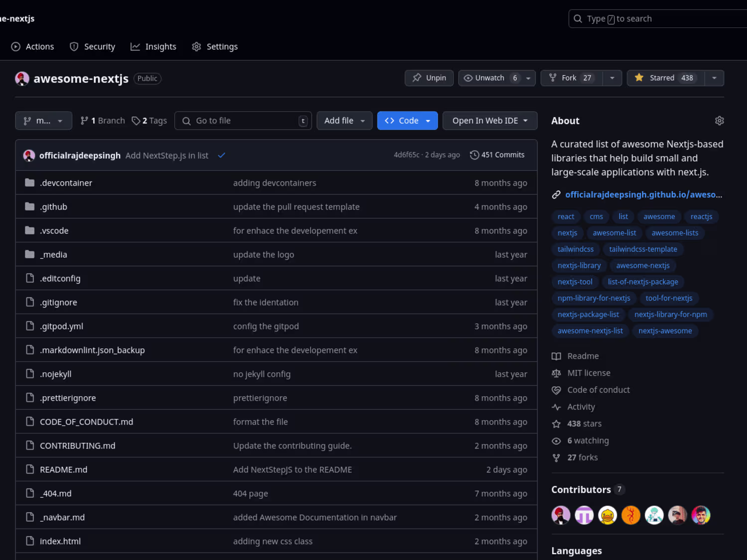The width and height of the screenshot is (747, 560).
Task: Switch to the Insights tab
Action: [x=153, y=46]
